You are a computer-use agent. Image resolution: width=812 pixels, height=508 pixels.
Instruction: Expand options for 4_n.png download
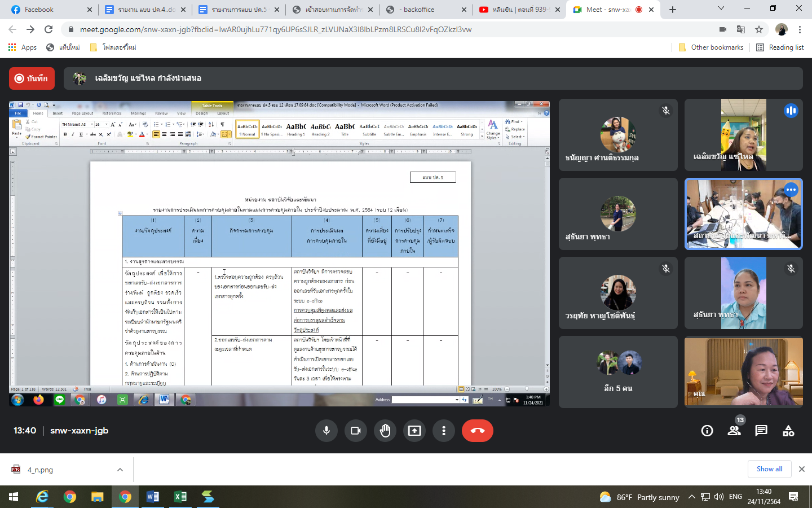120,470
